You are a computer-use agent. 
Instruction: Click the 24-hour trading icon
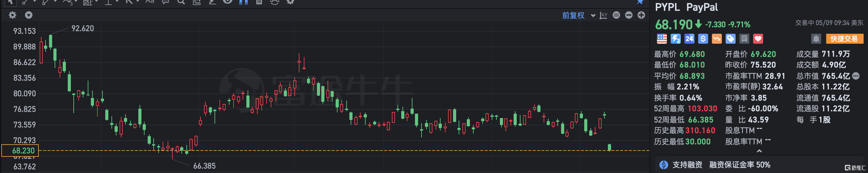pyautogui.click(x=689, y=39)
